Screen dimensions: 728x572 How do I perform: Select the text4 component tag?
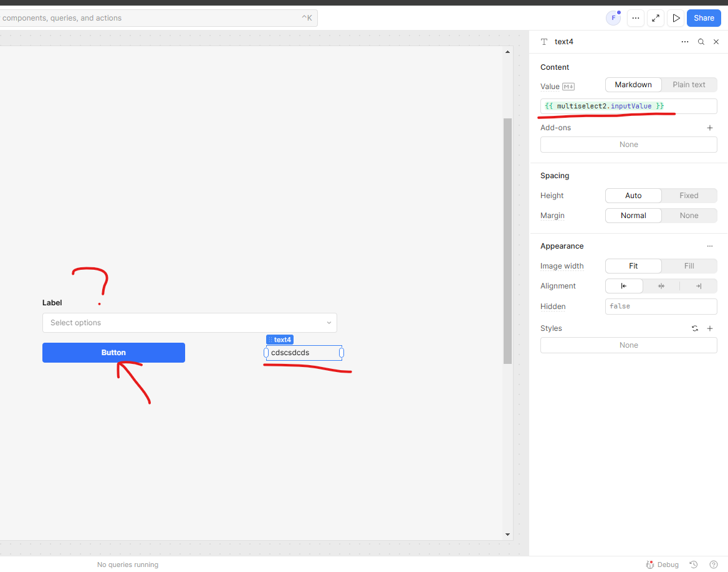(280, 340)
